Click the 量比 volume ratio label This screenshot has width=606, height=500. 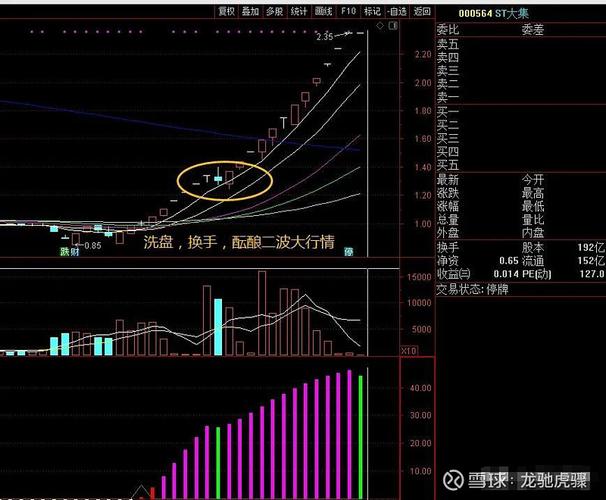[x=533, y=219]
